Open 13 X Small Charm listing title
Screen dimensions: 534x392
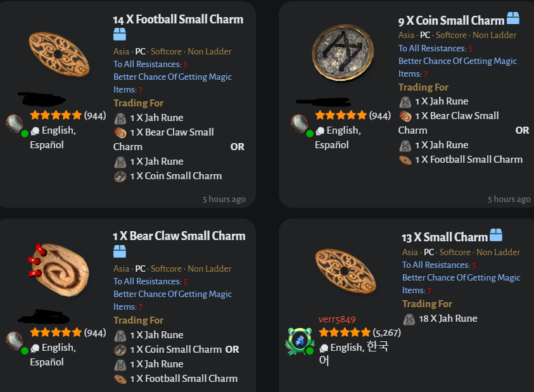pyautogui.click(x=445, y=237)
